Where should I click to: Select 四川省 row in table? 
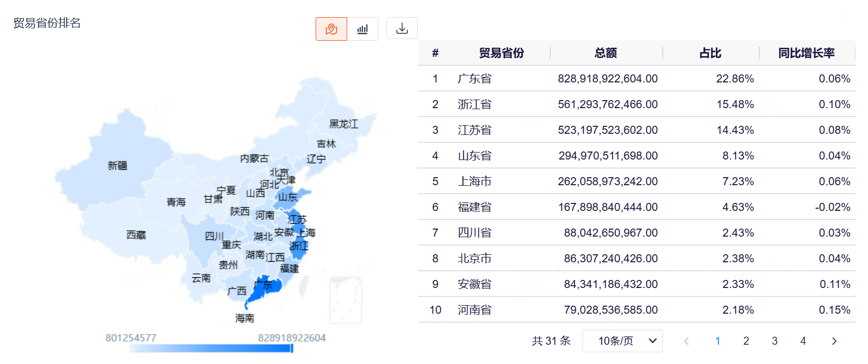point(637,233)
